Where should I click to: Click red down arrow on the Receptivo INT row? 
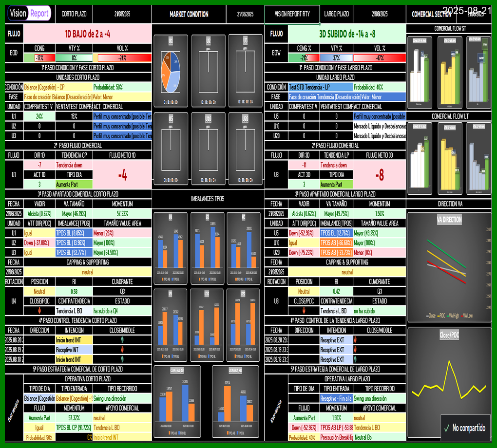[122, 350]
